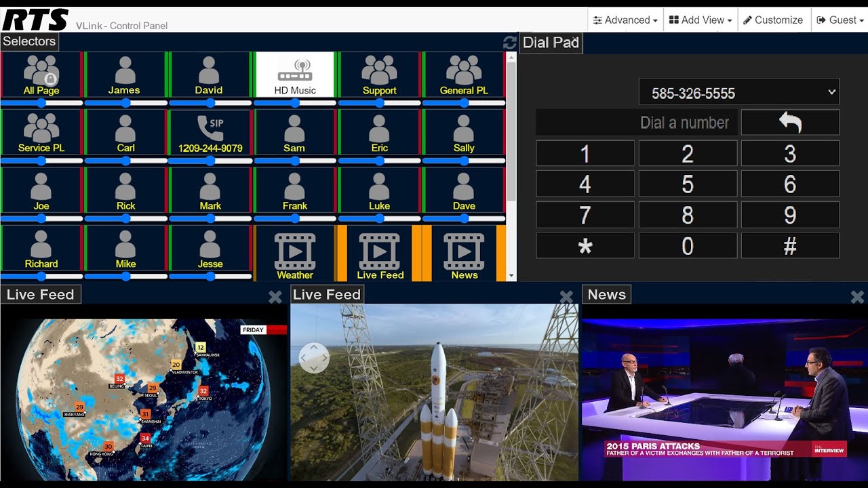The height and width of the screenshot is (488, 868).
Task: Click the backspace arrow on Dial Pad
Action: click(790, 123)
